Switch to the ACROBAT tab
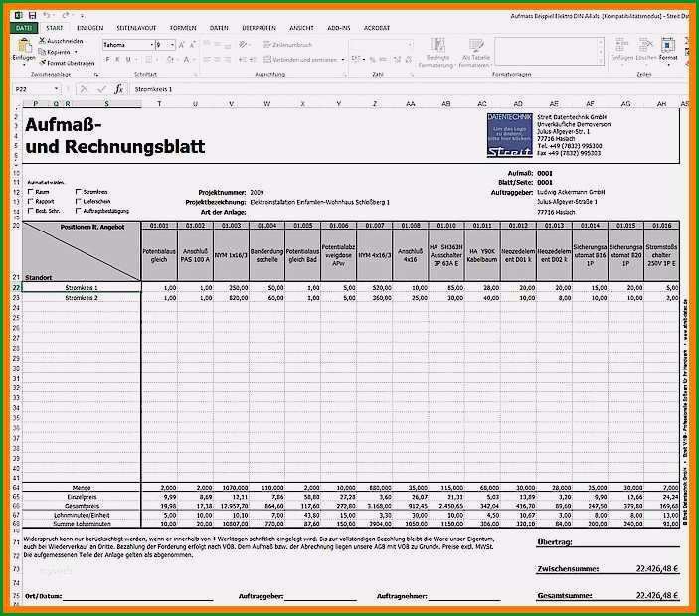The height and width of the screenshot is (616, 699). [x=377, y=28]
